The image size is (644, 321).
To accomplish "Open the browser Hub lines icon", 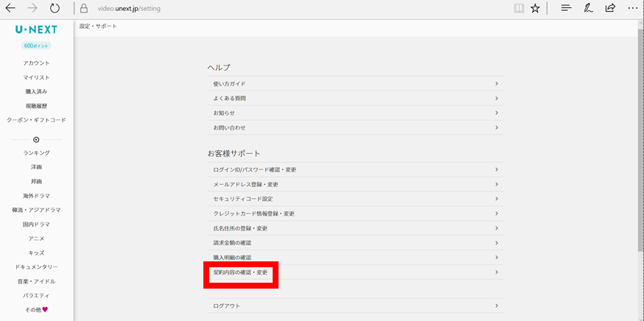I will point(567,8).
